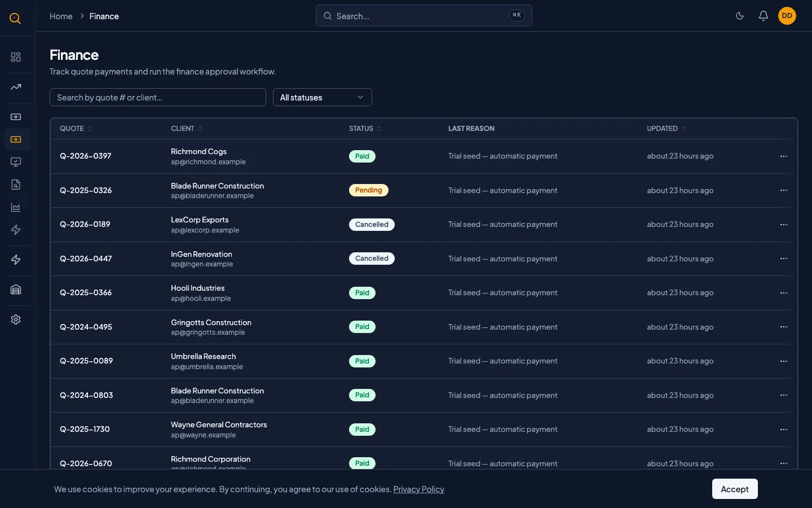Screen dimensions: 812x508
Task: Open the All statuses filter dropdown
Action: coord(323,97)
